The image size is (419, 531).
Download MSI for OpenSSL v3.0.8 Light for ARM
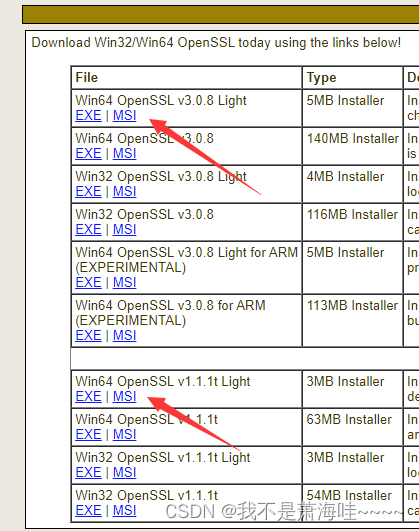point(124,282)
